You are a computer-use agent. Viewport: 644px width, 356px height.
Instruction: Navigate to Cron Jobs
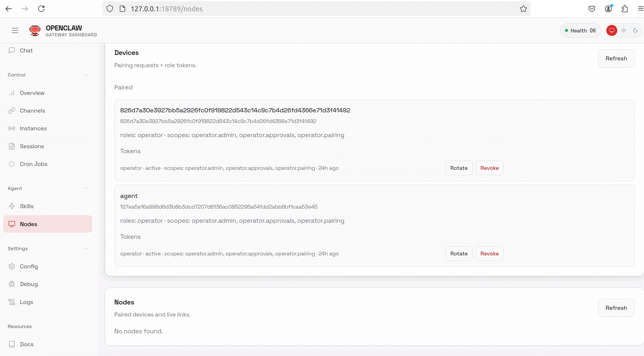pos(34,164)
